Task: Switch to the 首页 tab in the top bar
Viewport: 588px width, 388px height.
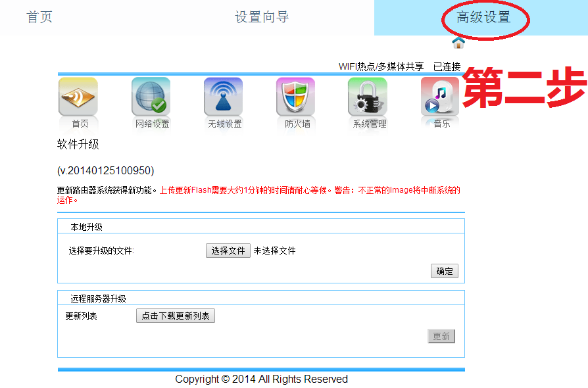Action: coord(39,17)
